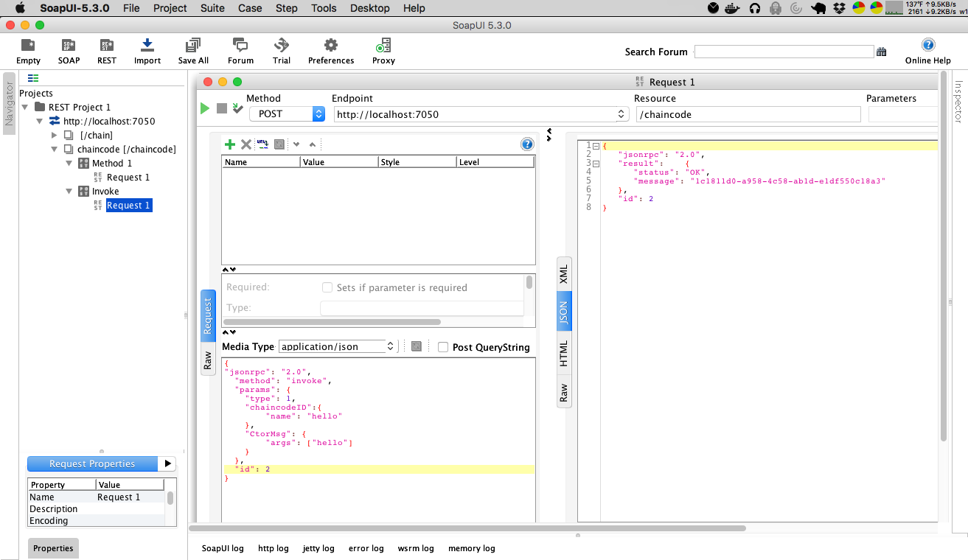The width and height of the screenshot is (968, 560).
Task: Open the Tools menu
Action: [x=324, y=8]
